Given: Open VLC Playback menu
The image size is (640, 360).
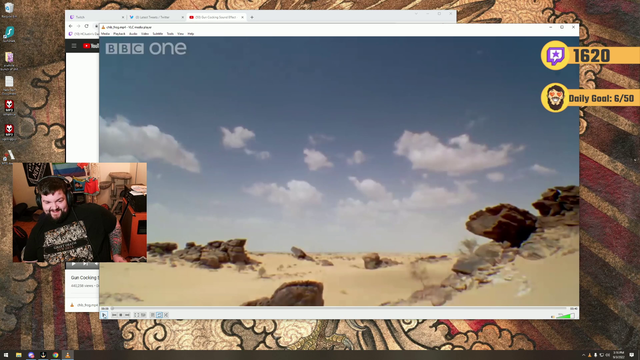Looking at the screenshot, I should 119,33.
